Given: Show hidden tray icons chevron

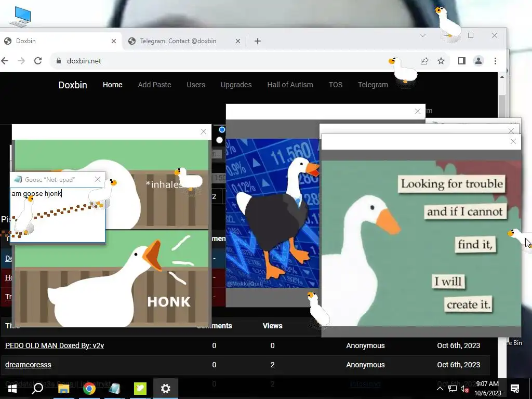Looking at the screenshot, I should 440,389.
